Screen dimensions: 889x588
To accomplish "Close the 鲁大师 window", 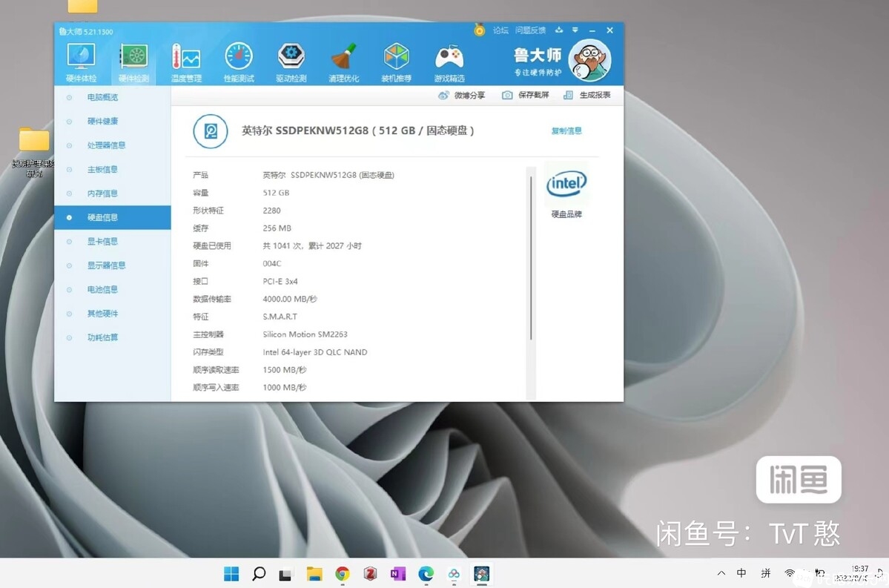I will coord(610,30).
